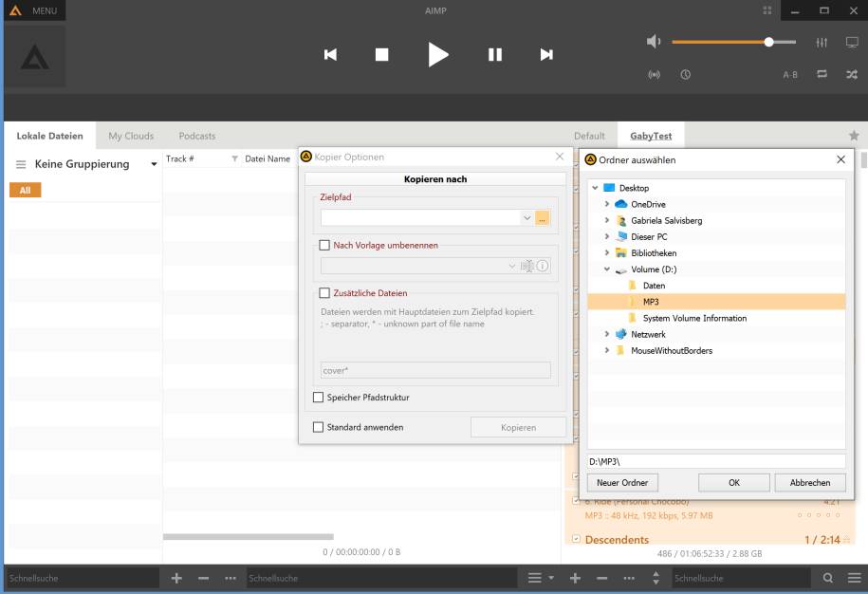Enable Nach Vorlage umbenennen checkbox
This screenshot has width=868, height=594.
point(324,245)
